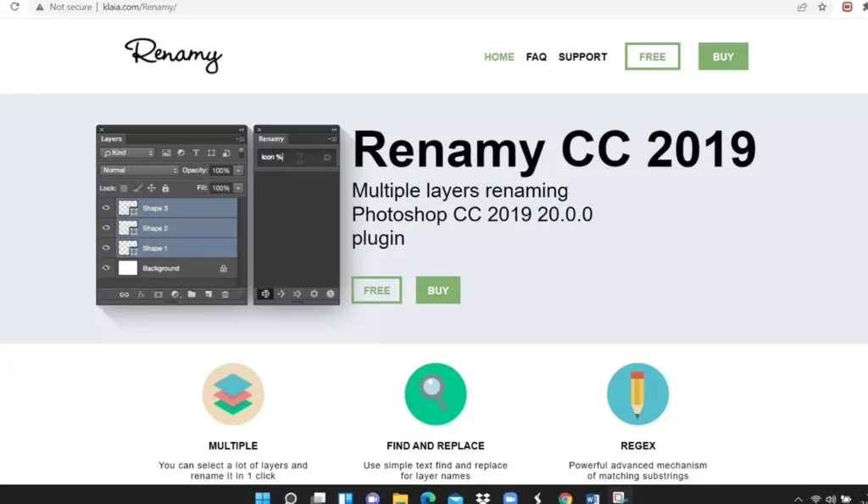This screenshot has height=504, width=868.
Task: Toggle the lock all padlock icon
Action: click(x=165, y=188)
